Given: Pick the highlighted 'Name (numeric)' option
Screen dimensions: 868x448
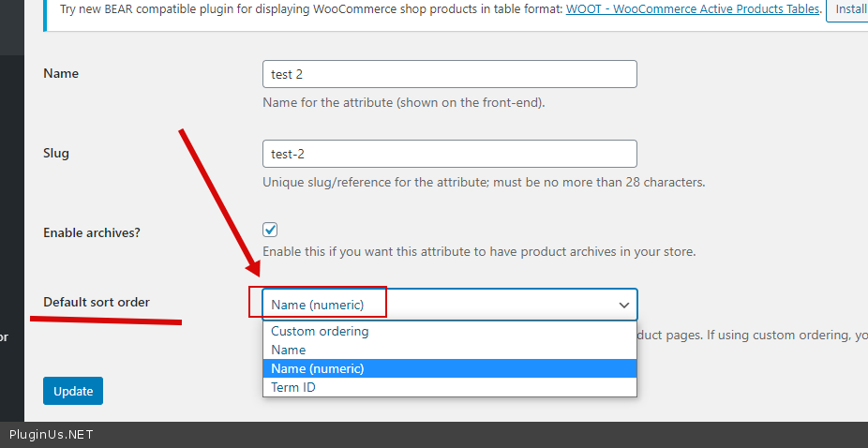Looking at the screenshot, I should [318, 368].
